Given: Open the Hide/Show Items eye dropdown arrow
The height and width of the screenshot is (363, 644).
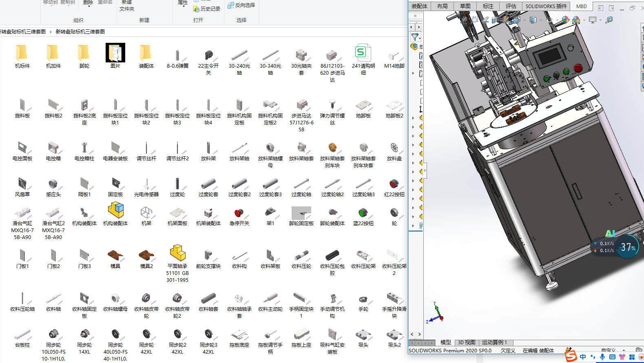Looking at the screenshot, I should (x=557, y=20).
